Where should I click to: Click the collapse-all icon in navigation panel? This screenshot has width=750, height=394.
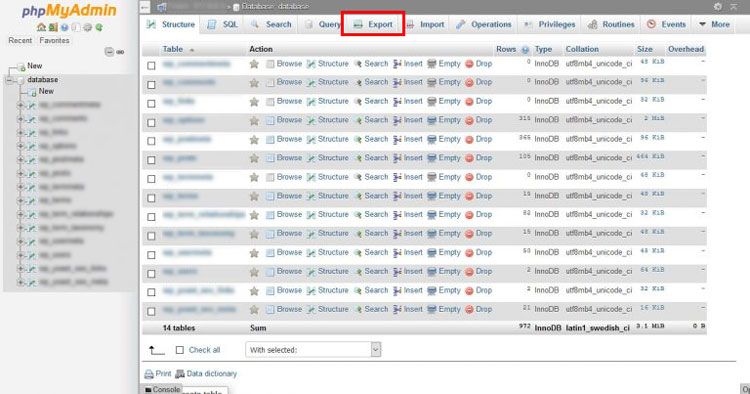click(110, 52)
